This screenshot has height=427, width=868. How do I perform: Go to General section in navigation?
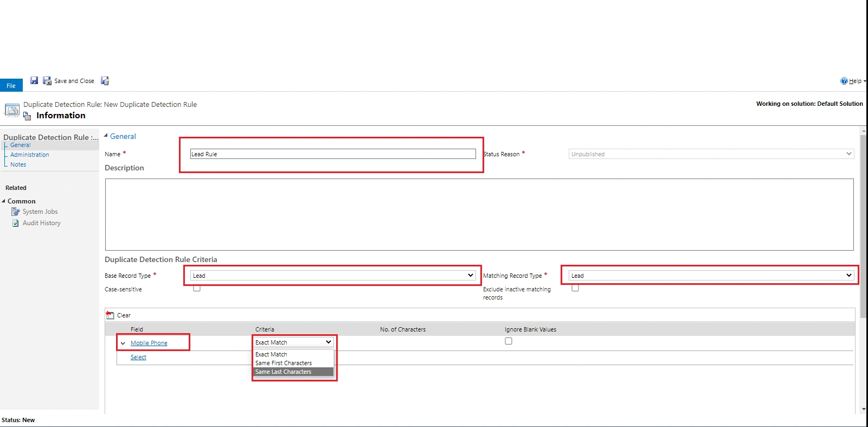(20, 145)
